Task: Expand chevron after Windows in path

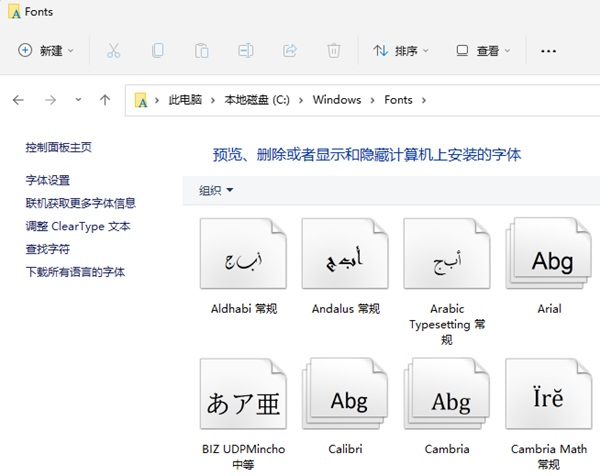Action: click(372, 100)
